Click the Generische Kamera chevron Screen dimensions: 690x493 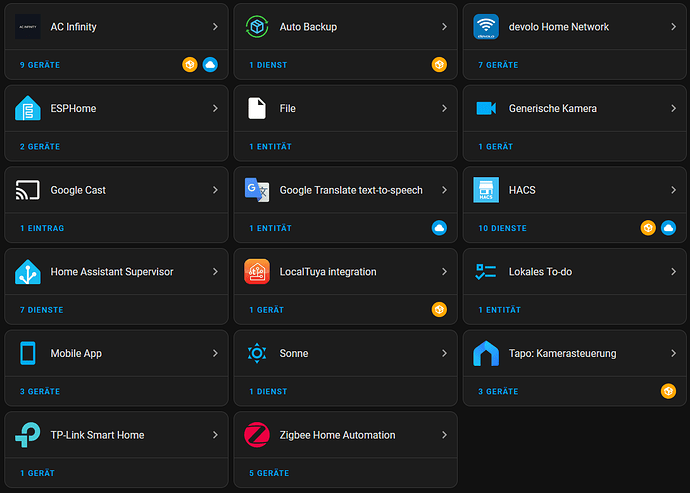(673, 108)
